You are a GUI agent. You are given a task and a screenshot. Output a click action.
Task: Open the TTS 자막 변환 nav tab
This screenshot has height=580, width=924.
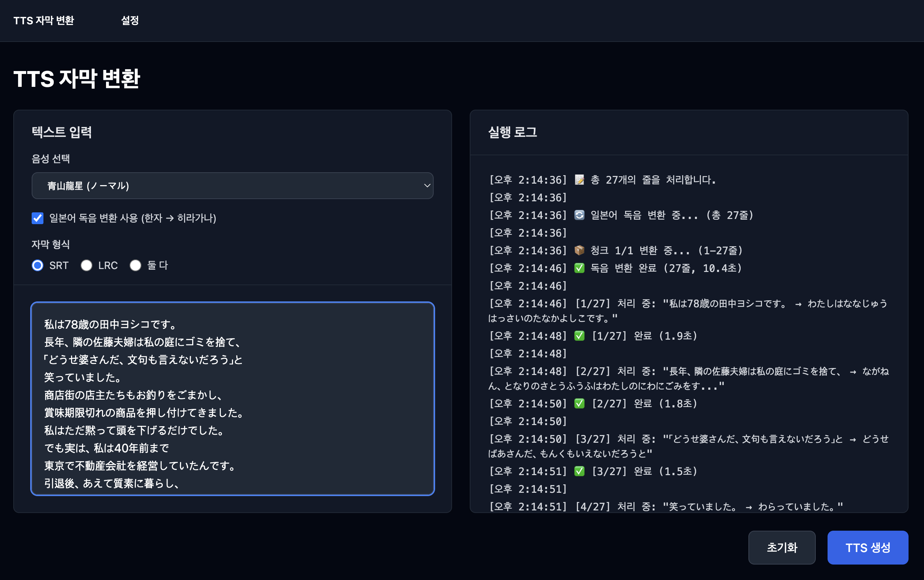click(44, 21)
